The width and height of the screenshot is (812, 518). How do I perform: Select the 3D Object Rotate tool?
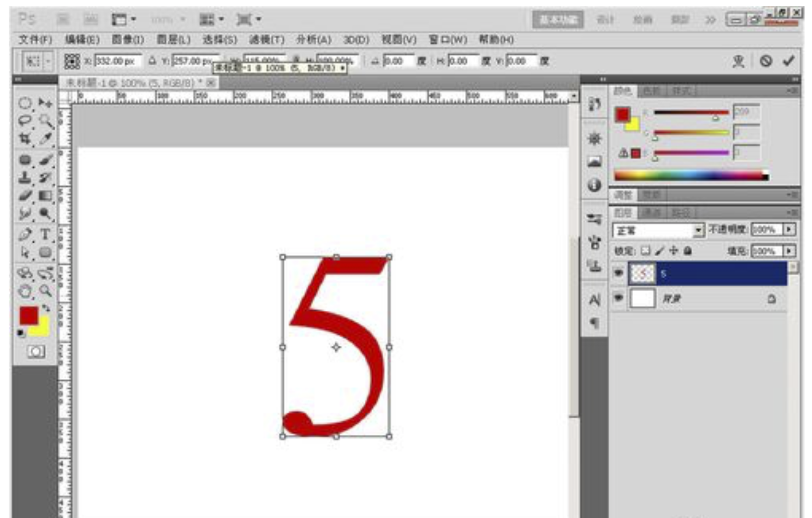point(25,273)
